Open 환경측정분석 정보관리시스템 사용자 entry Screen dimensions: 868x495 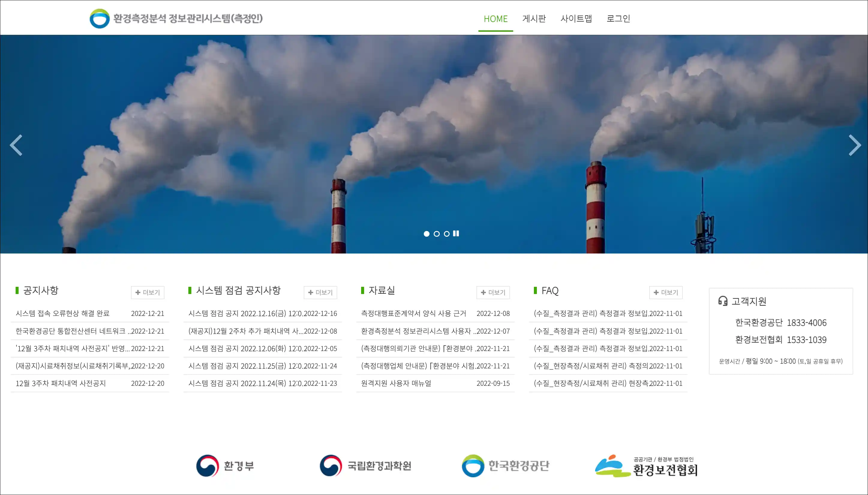click(418, 331)
